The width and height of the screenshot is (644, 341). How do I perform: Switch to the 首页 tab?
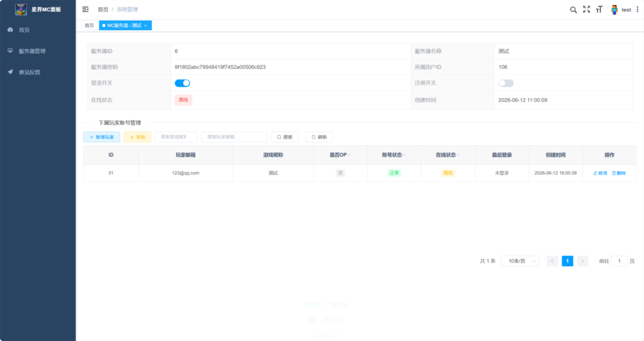coord(89,26)
